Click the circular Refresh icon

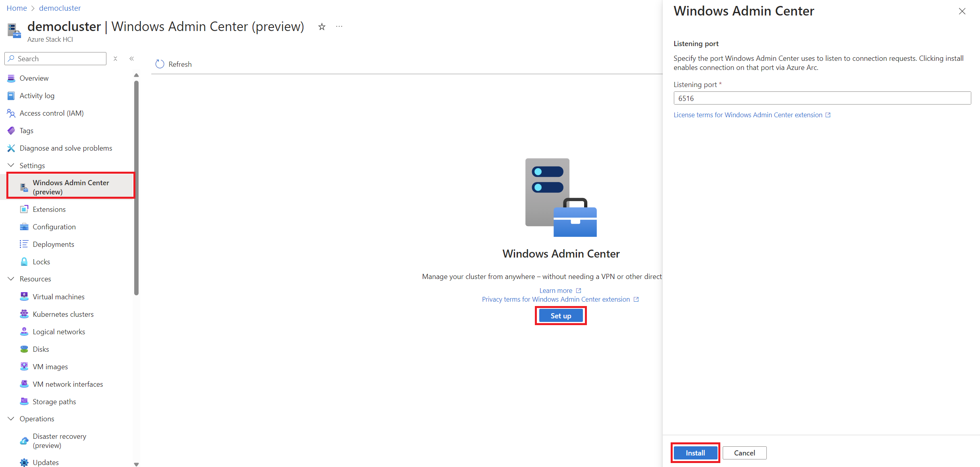click(x=160, y=64)
